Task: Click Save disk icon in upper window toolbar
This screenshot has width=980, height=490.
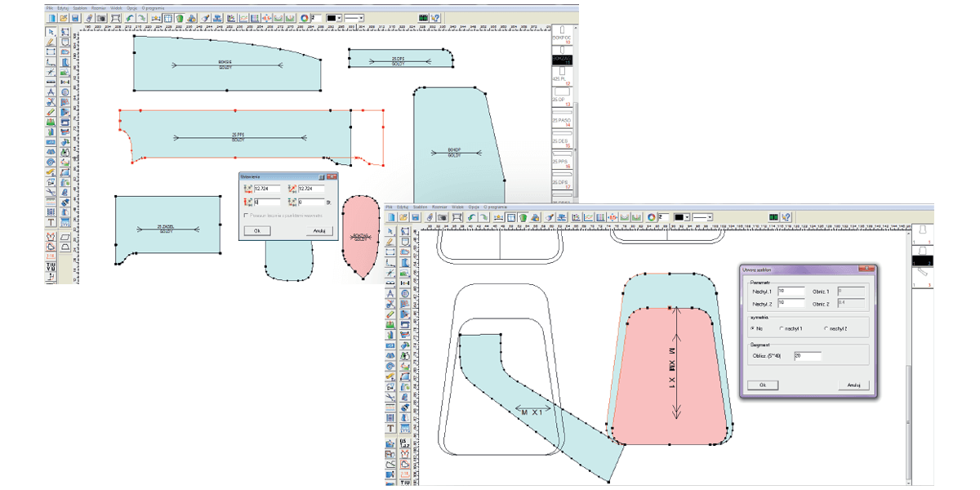Action: pyautogui.click(x=74, y=17)
